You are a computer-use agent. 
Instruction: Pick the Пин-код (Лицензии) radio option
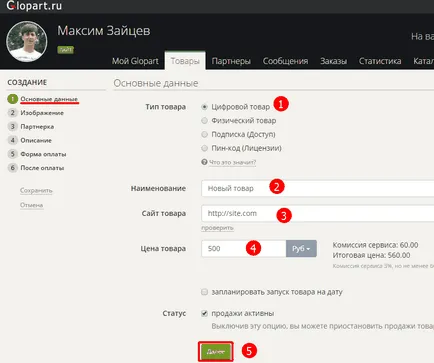[x=204, y=148]
